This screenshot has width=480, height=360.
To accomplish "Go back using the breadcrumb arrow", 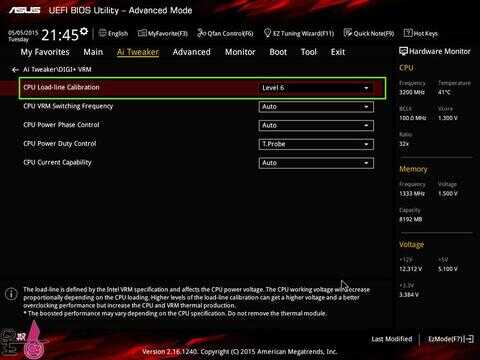I will click(15, 70).
